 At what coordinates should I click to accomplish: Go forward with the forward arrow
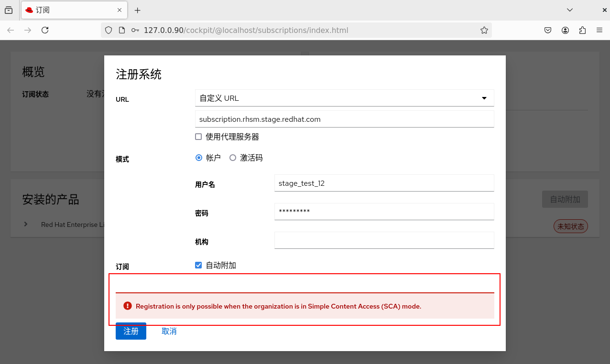coord(28,30)
